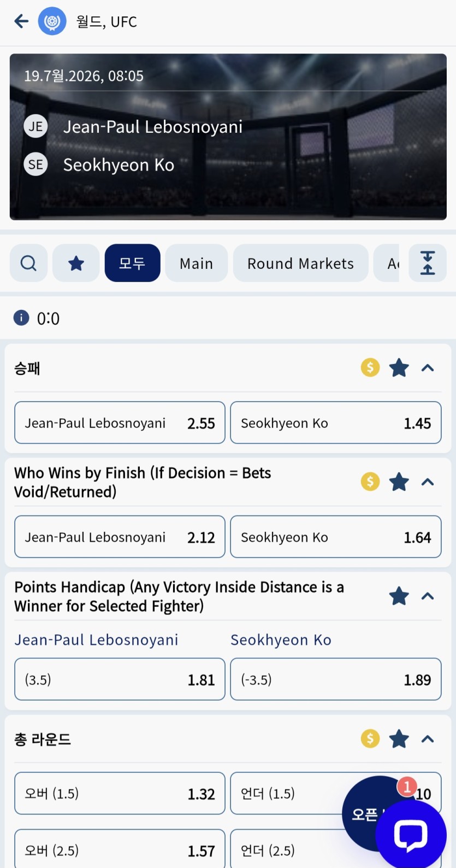The width and height of the screenshot is (456, 868).
Task: Switch to the Main tab
Action: pyautogui.click(x=197, y=263)
